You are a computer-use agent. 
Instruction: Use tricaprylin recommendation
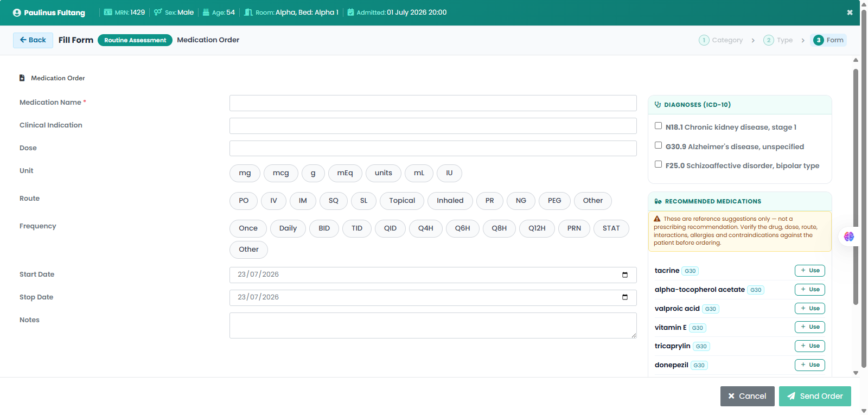pyautogui.click(x=810, y=346)
